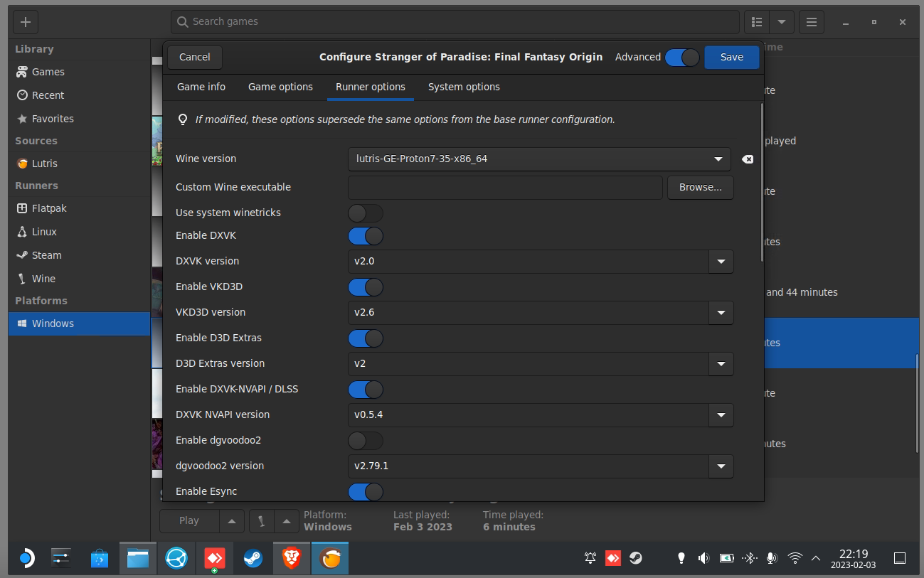
Task: Open the Discover store taskbar icon
Action: point(100,559)
